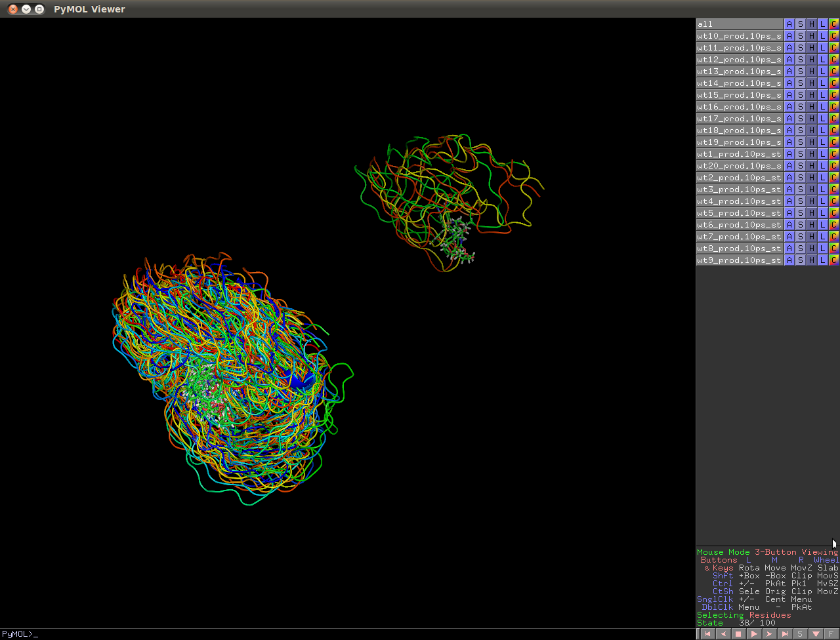The width and height of the screenshot is (840, 640).
Task: Play the trajectory animation
Action: point(754,634)
